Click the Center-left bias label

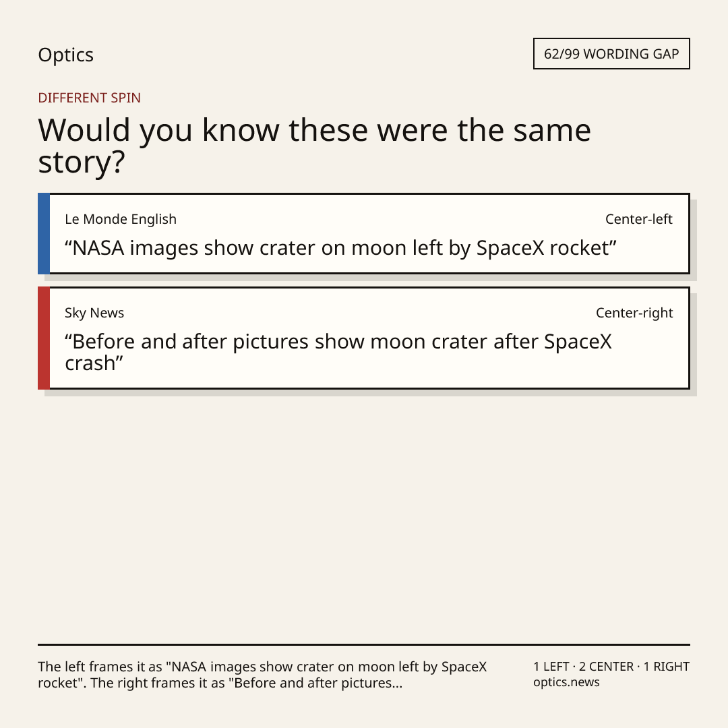click(x=639, y=219)
